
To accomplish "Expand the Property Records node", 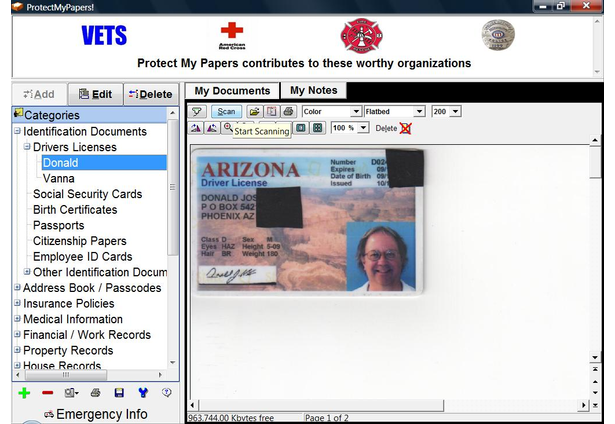I will tap(17, 350).
